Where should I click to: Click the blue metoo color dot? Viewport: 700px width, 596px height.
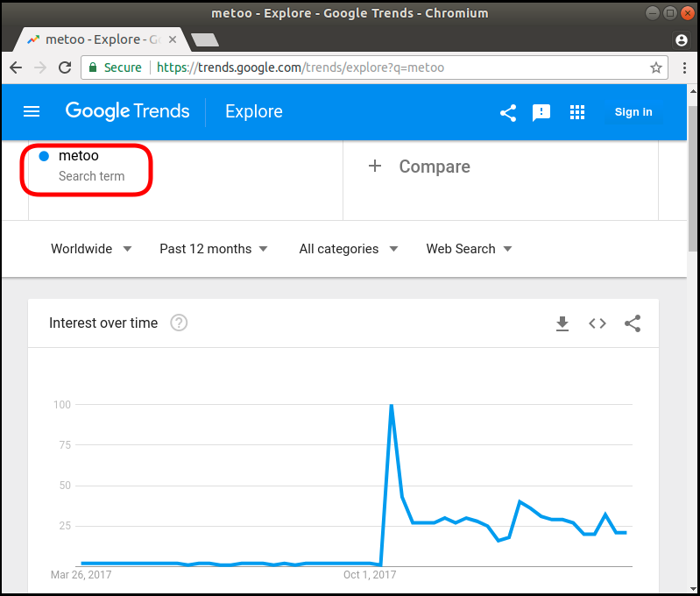(x=44, y=156)
